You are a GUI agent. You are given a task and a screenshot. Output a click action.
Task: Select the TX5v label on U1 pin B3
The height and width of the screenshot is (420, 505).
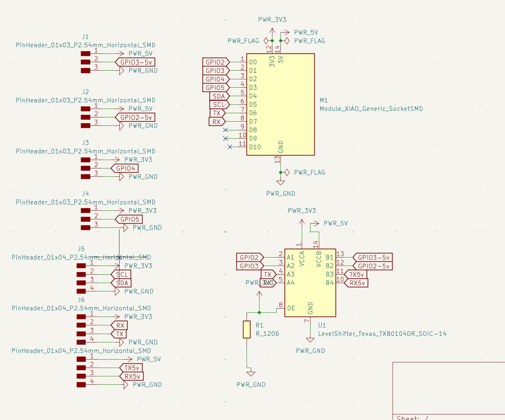pyautogui.click(x=356, y=275)
